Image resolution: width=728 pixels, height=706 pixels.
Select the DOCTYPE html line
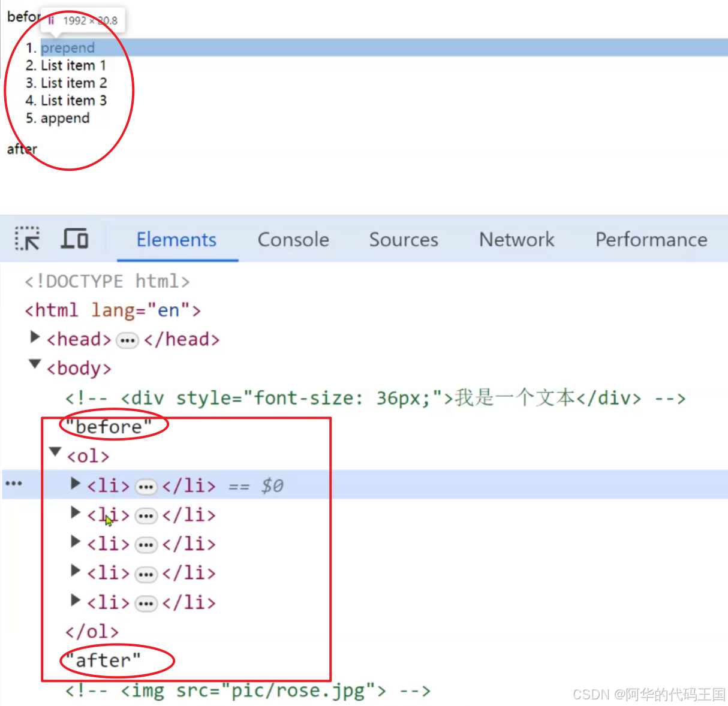107,281
